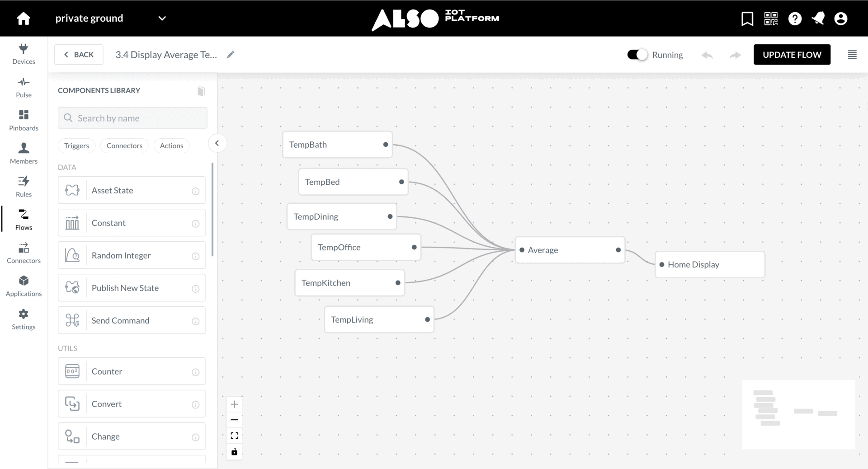This screenshot has width=868, height=469.
Task: Click the bookmark icon in header
Action: 747,19
